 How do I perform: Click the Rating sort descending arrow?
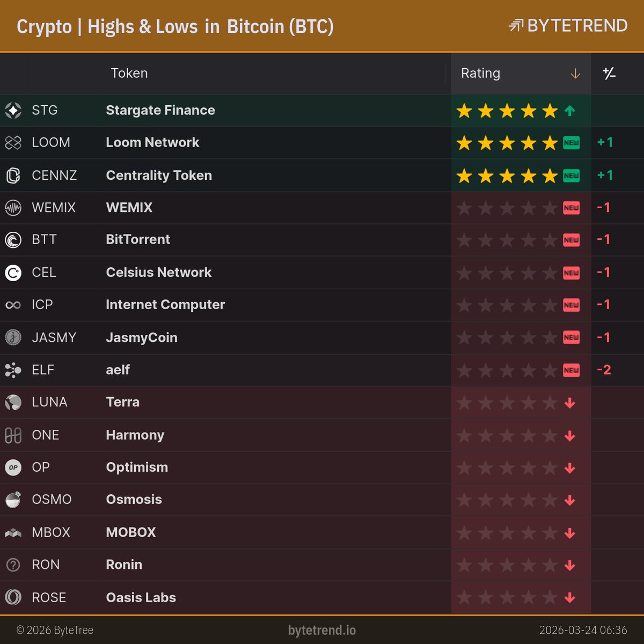coord(575,74)
